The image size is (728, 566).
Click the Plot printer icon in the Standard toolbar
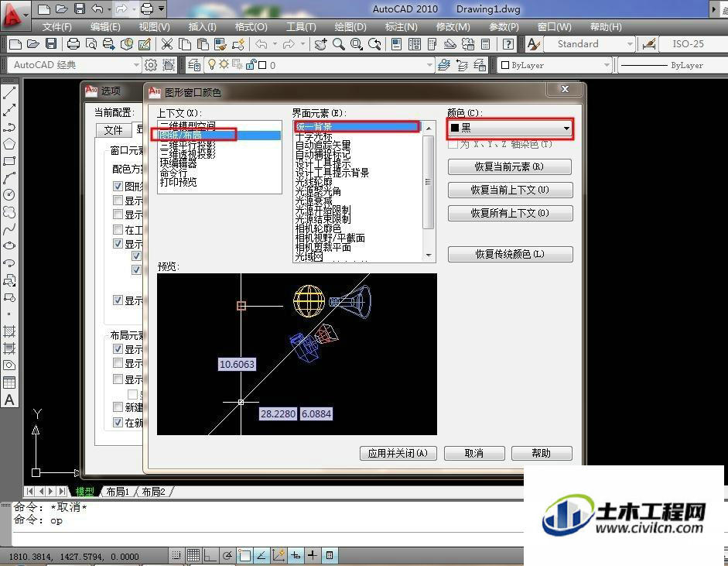point(73,44)
